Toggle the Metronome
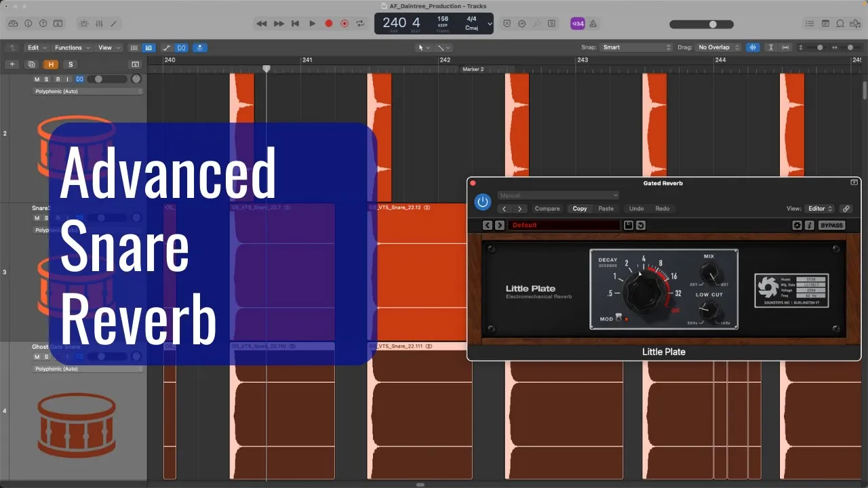Image resolution: width=868 pixels, height=488 pixels. tap(593, 23)
